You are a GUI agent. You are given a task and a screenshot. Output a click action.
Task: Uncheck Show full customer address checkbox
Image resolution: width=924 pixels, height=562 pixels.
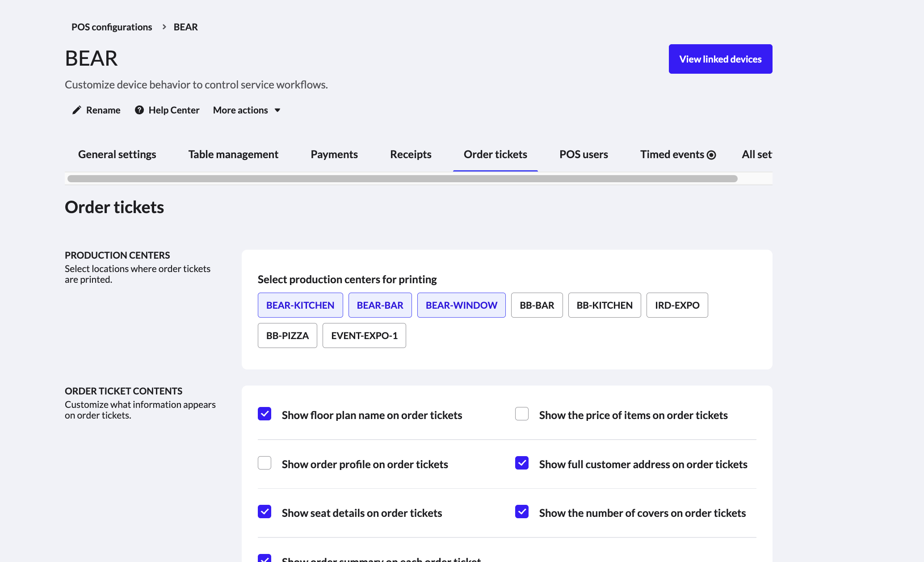(x=522, y=463)
